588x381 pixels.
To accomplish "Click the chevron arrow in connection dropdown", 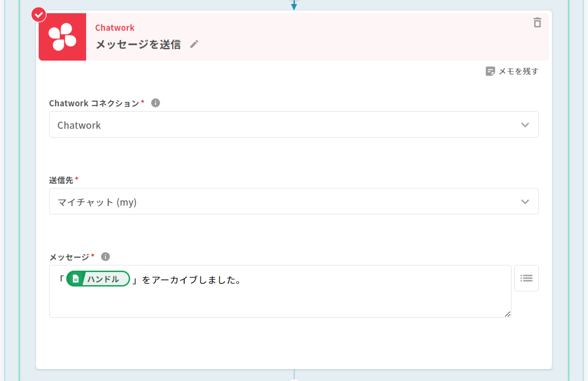I will (525, 125).
